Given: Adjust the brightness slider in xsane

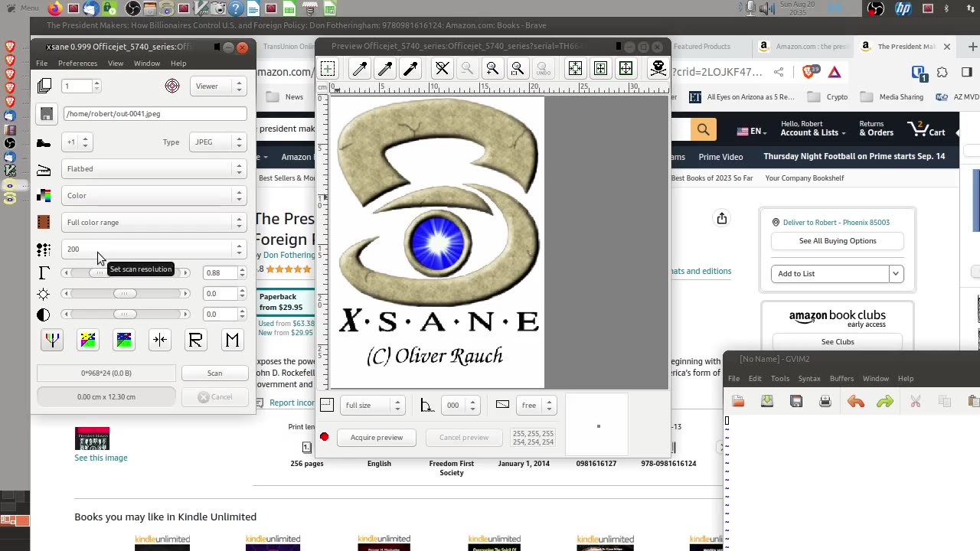Looking at the screenshot, I should (125, 293).
